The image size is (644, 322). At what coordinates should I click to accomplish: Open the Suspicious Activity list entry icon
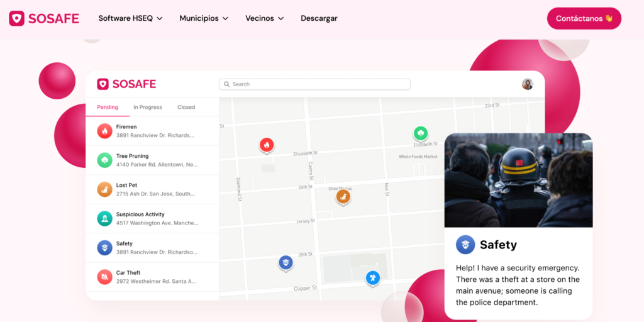pos(104,218)
